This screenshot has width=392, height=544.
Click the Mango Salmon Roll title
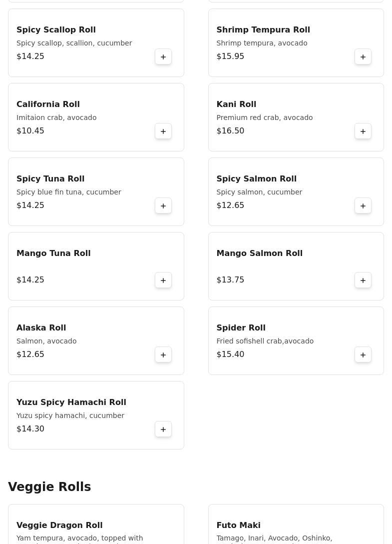coord(259,253)
